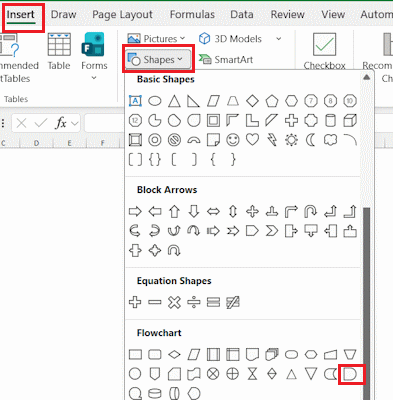Select the Text Box shape
The image size is (393, 400).
tap(135, 101)
